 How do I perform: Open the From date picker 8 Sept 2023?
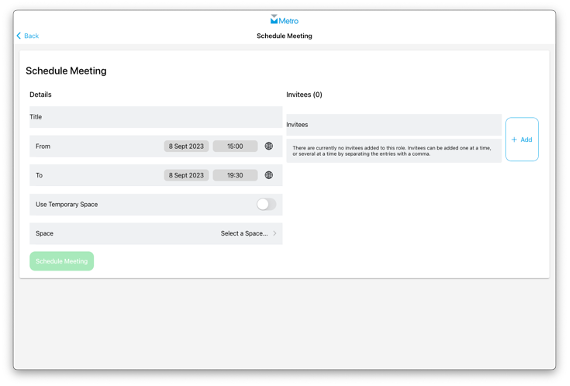click(x=186, y=146)
